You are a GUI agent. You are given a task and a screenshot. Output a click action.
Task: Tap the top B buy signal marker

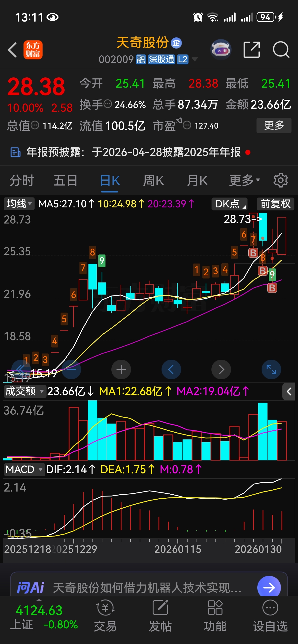pos(253,253)
